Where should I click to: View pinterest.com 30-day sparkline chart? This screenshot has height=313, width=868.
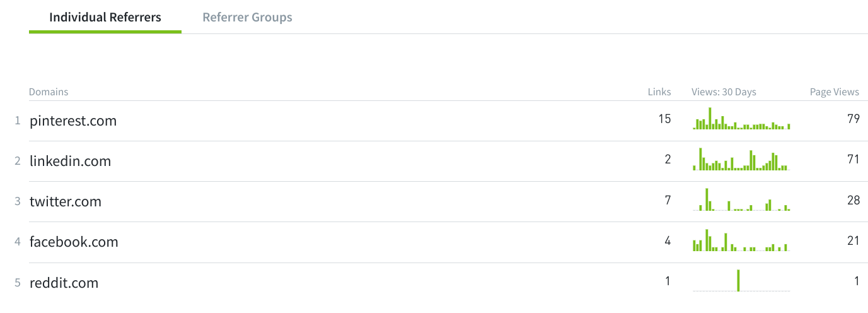coord(741,119)
